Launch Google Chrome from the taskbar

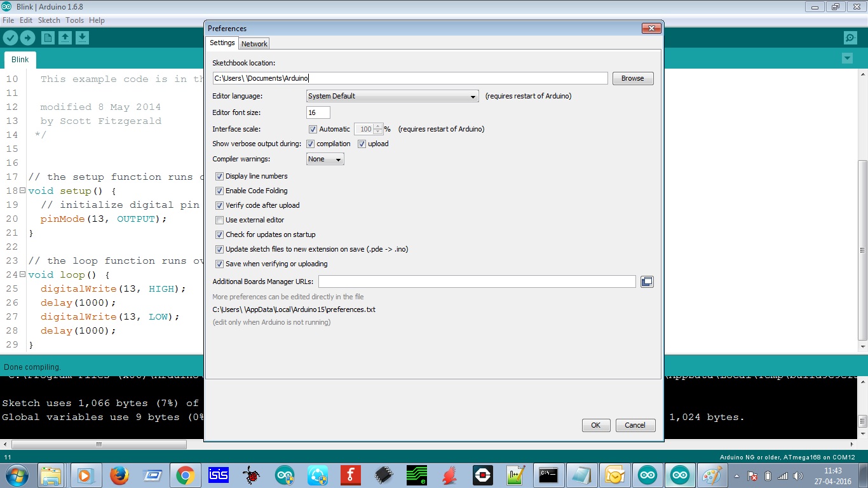pyautogui.click(x=185, y=475)
